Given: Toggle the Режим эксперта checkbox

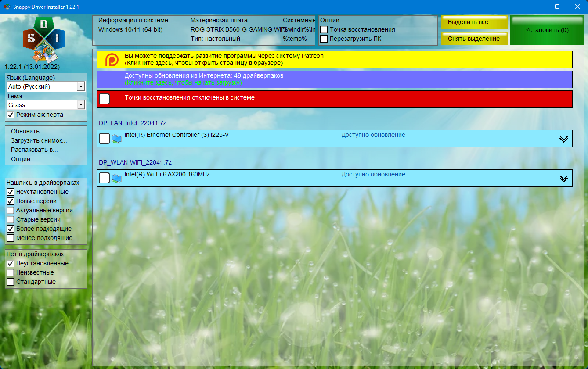Looking at the screenshot, I should click(x=10, y=115).
